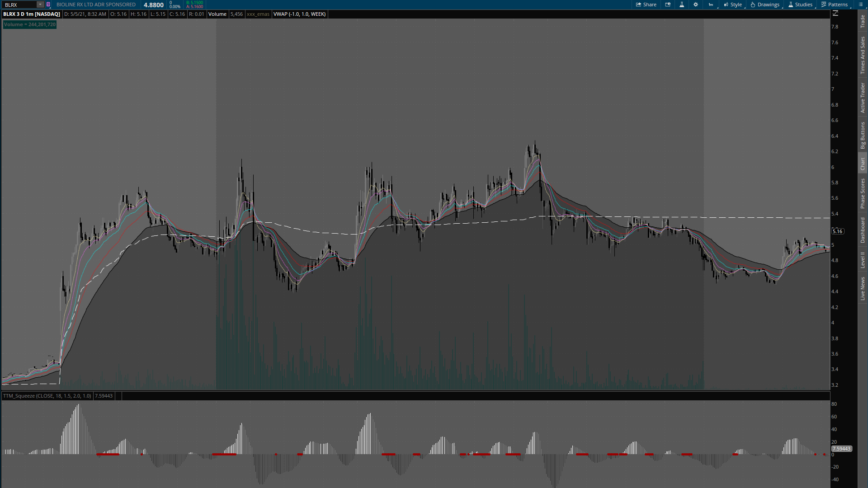
Task: Expand the BLRX symbol dropdown arrow
Action: (40, 5)
